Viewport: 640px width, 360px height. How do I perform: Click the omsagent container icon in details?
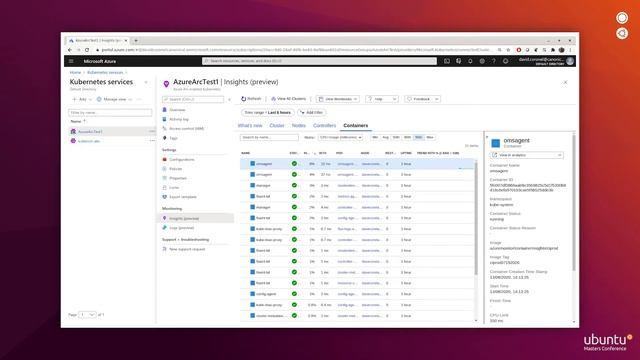click(x=496, y=143)
